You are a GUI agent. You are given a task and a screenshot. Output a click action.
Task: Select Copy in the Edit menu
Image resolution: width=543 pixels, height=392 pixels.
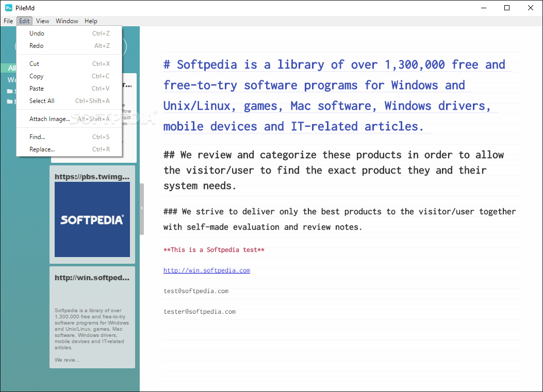(69, 76)
